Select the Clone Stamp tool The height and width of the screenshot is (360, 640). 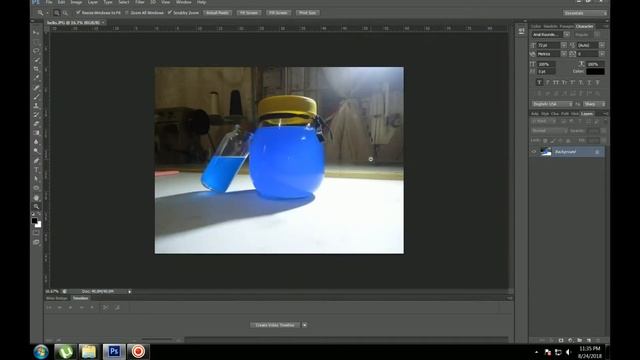click(36, 106)
